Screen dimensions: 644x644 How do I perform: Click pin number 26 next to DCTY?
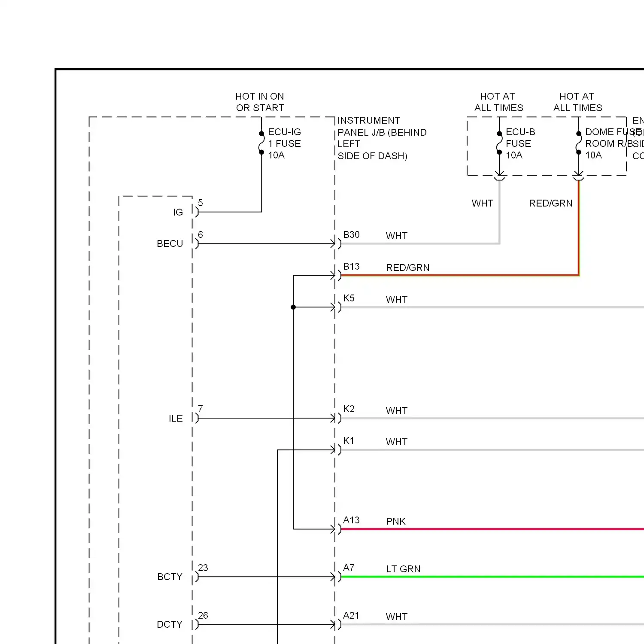pos(203,615)
